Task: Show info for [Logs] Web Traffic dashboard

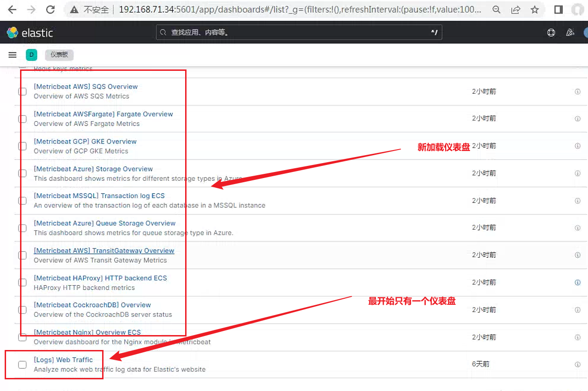Action: pyautogui.click(x=577, y=364)
